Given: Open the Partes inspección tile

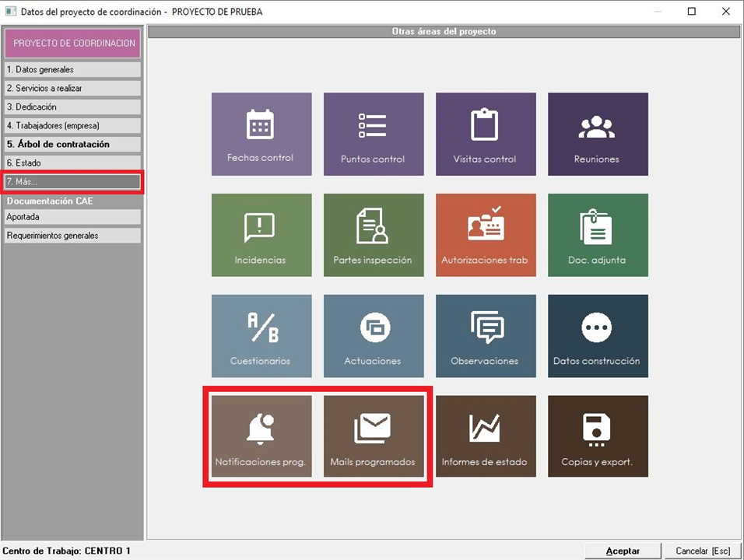Looking at the screenshot, I should pyautogui.click(x=374, y=235).
